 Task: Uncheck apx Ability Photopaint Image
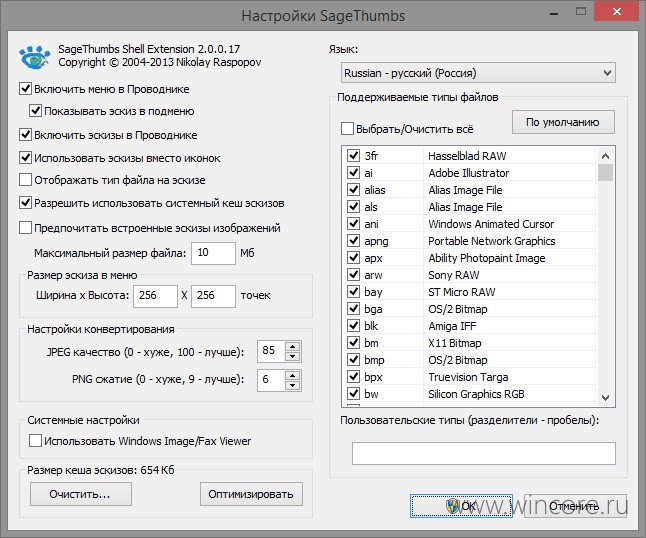353,257
